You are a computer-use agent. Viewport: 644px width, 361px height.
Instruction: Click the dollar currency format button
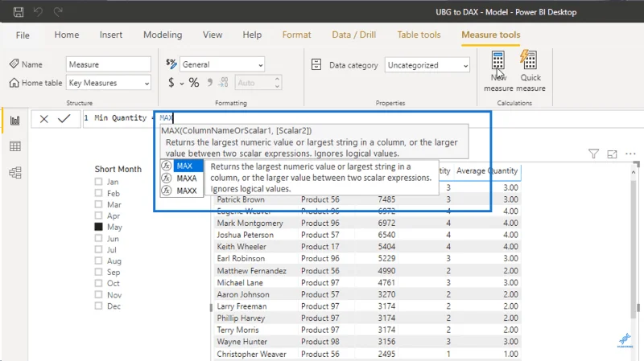click(171, 83)
